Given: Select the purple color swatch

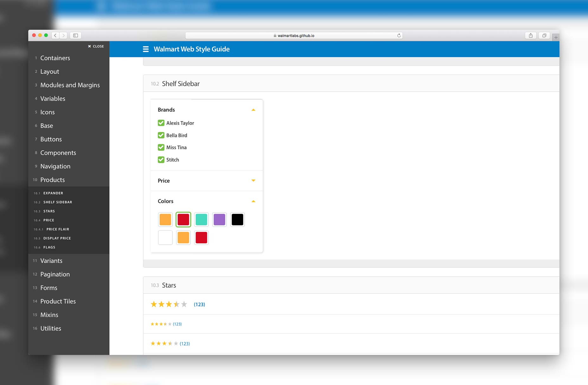Looking at the screenshot, I should [x=219, y=220].
